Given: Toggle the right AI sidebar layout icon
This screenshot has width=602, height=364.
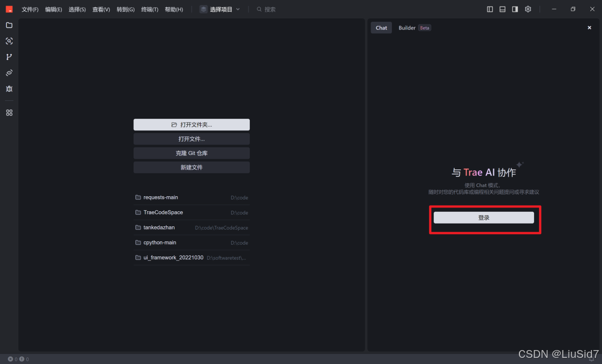Looking at the screenshot, I should coord(515,9).
